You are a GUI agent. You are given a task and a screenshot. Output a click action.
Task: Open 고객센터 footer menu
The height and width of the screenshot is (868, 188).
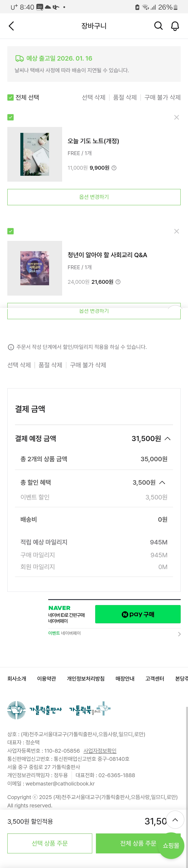coord(155,678)
